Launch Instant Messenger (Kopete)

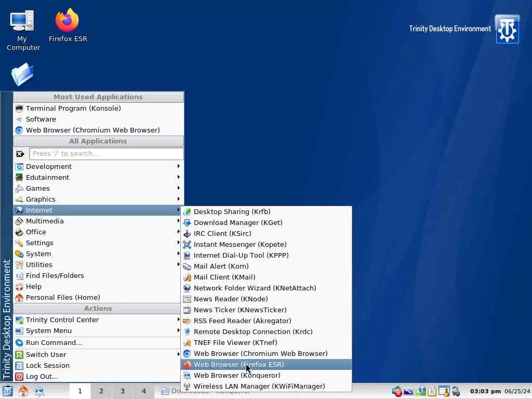click(x=267, y=244)
